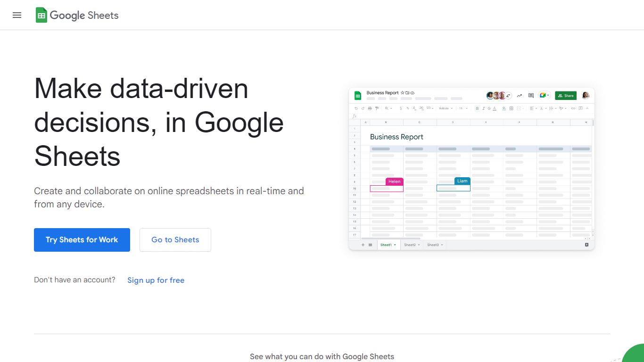Open the zoom dropdown in the preview toolbar
Screen dimensions: 644x362
pyautogui.click(x=388, y=108)
